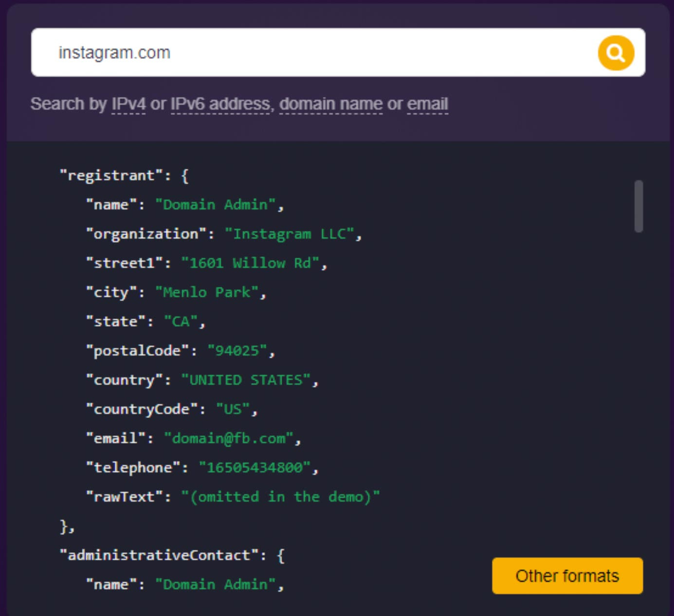Select the "Instagram LLC" organization value
This screenshot has width=674, height=616.
tap(290, 234)
